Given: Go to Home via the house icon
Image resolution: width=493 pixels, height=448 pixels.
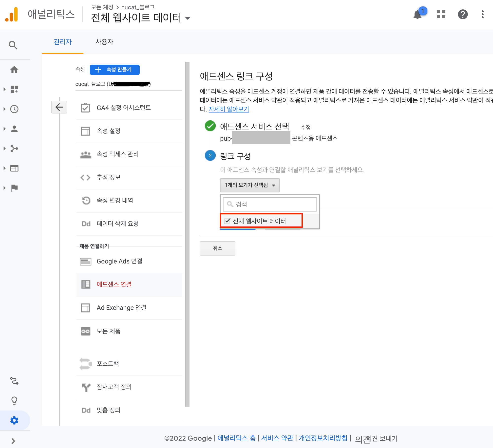Looking at the screenshot, I should [x=14, y=70].
